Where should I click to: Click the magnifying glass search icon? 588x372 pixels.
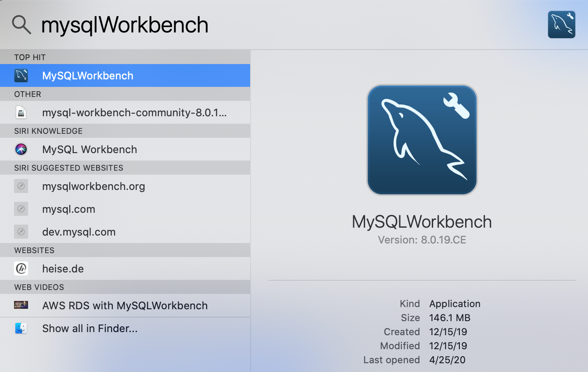pyautogui.click(x=21, y=25)
